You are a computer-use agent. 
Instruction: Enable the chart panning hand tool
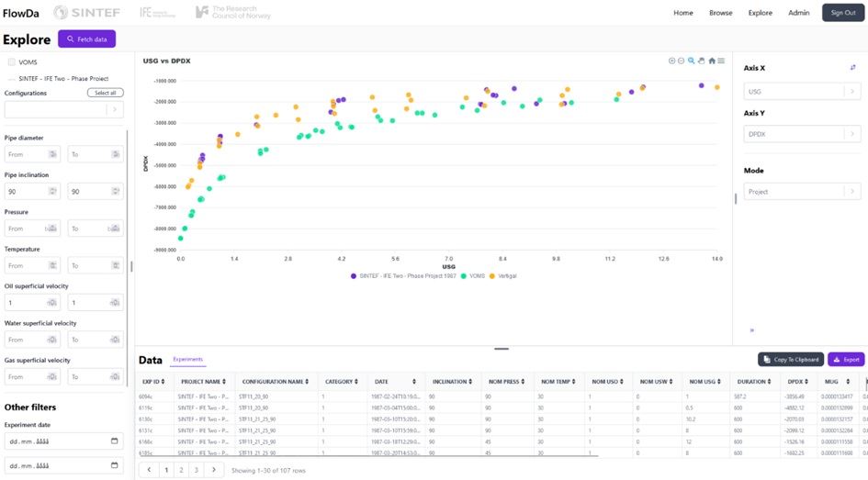click(x=702, y=61)
